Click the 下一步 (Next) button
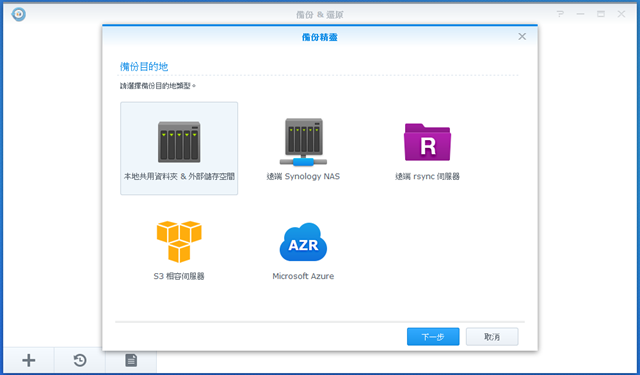Screen dimensions: 640x375 click(x=433, y=337)
